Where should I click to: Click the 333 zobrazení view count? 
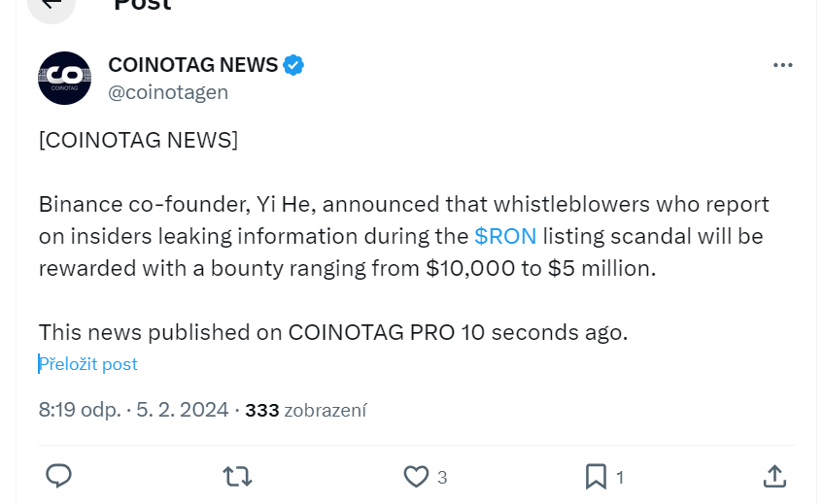pos(305,411)
